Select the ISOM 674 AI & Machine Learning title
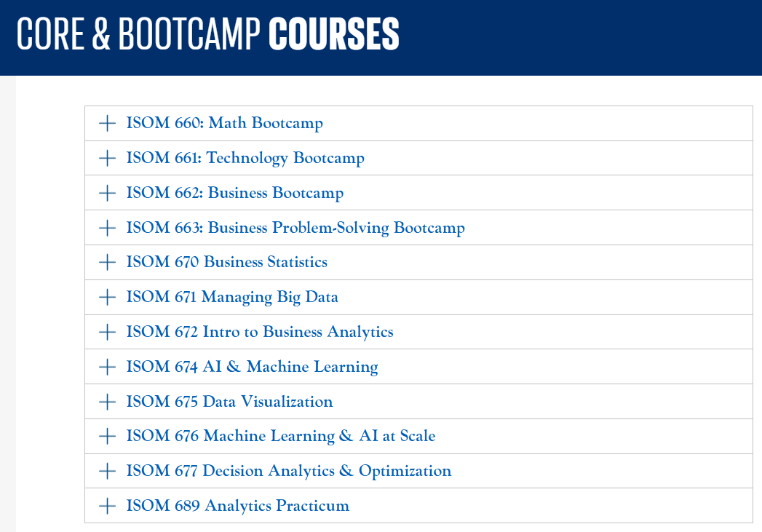Viewport: 762px width, 532px height. pyautogui.click(x=252, y=367)
